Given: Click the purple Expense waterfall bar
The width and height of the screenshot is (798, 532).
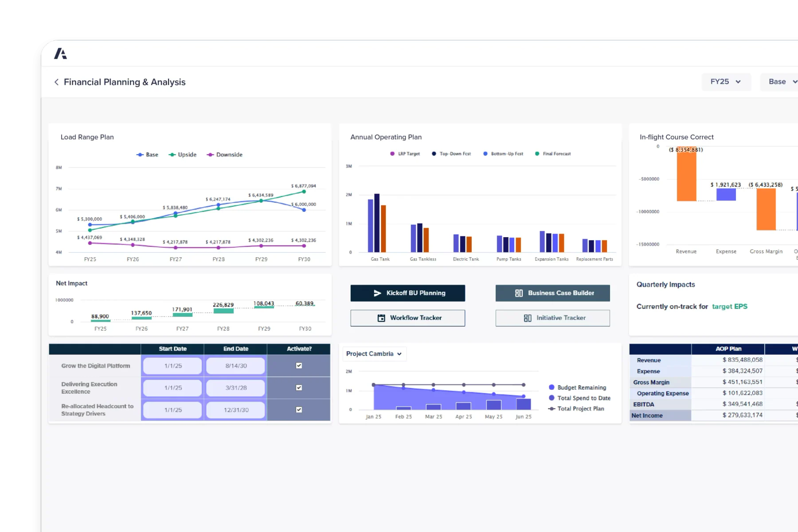Looking at the screenshot, I should pos(726,195).
